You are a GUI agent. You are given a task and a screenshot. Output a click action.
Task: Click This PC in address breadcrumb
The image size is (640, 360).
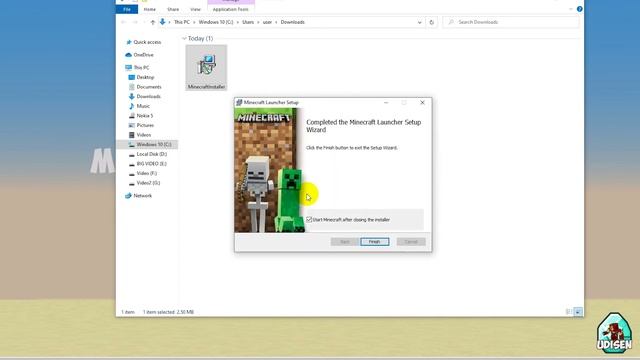click(x=182, y=22)
